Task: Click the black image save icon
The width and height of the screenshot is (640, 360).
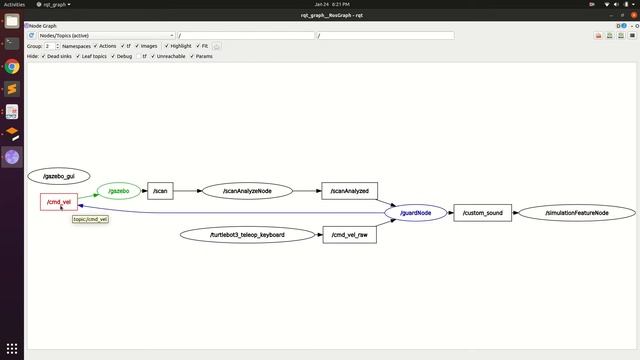Action: 632,36
